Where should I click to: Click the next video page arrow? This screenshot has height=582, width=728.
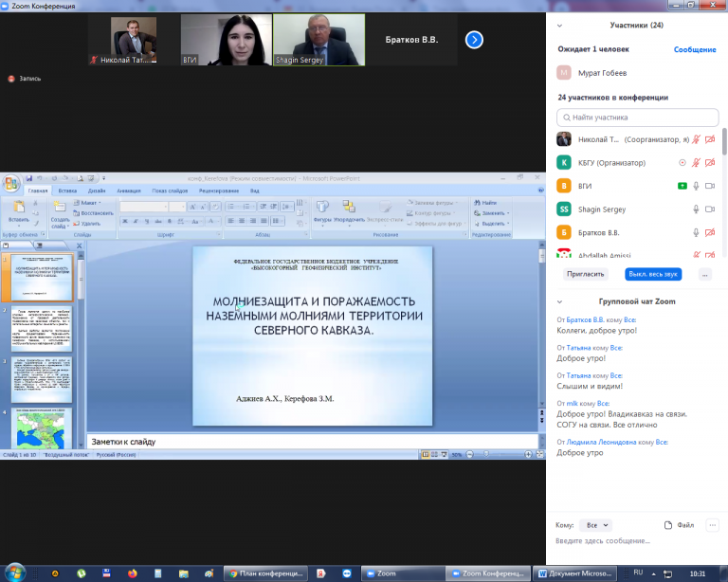475,40
